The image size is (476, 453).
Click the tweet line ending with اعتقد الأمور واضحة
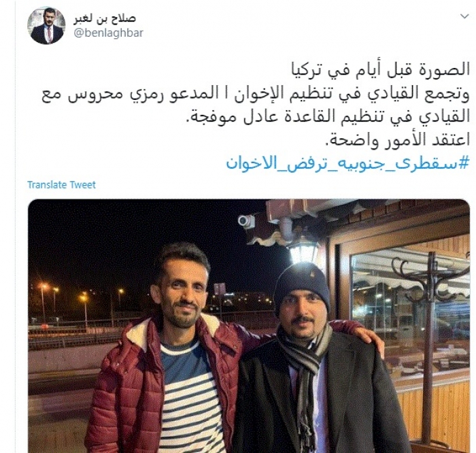point(397,140)
